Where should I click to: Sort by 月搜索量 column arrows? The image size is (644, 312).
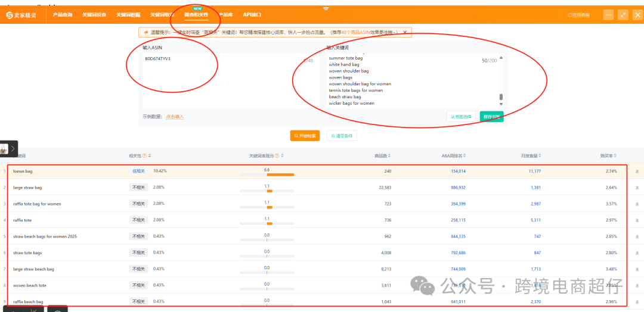point(540,156)
